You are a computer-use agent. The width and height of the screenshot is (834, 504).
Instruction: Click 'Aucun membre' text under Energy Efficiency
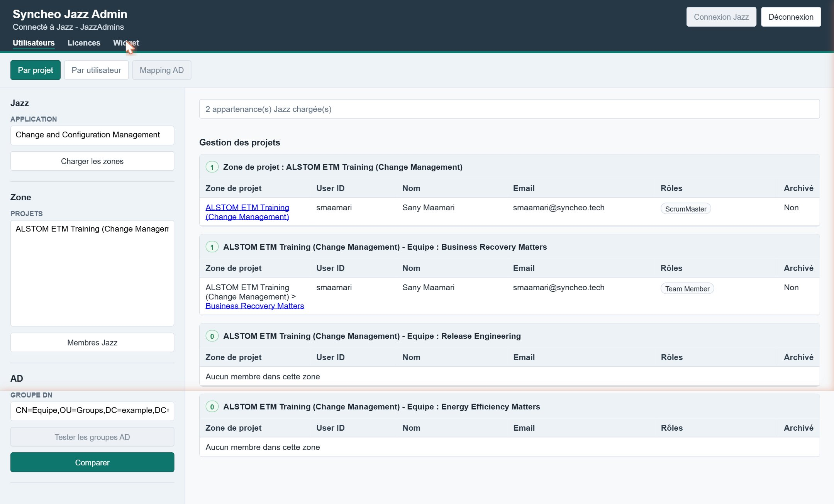click(x=263, y=447)
